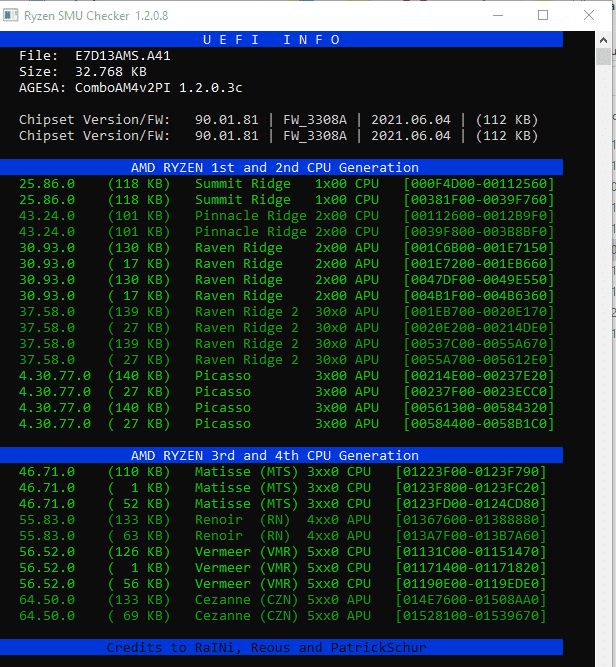Image resolution: width=616 pixels, height=667 pixels.
Task: Select the AGESA ComboAM4v2PI 1.2.0.3c text
Action: pyautogui.click(x=159, y=88)
